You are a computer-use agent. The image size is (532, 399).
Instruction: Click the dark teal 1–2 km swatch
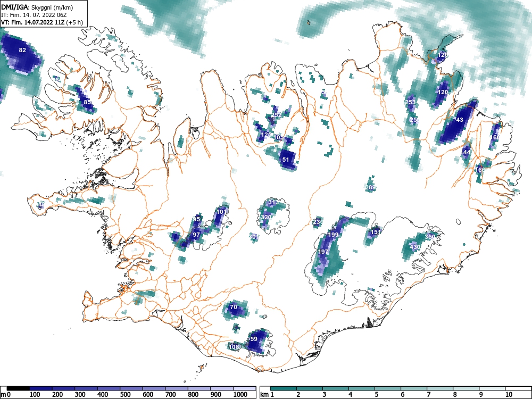click(284, 388)
